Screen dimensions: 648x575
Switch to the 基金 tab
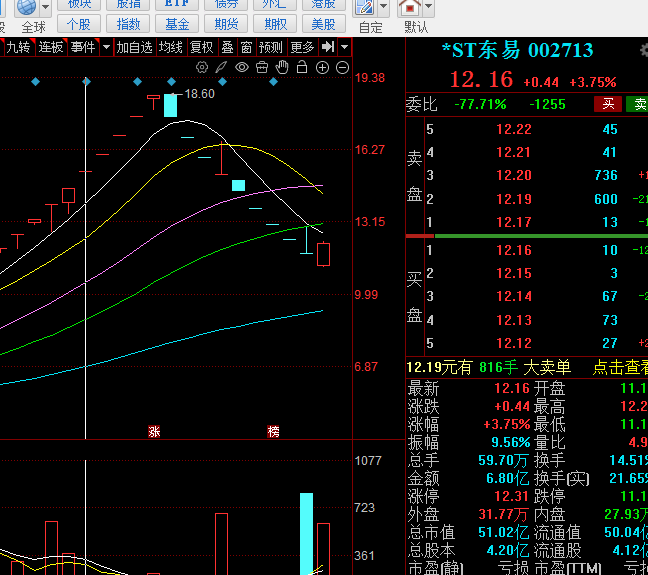coord(177,24)
